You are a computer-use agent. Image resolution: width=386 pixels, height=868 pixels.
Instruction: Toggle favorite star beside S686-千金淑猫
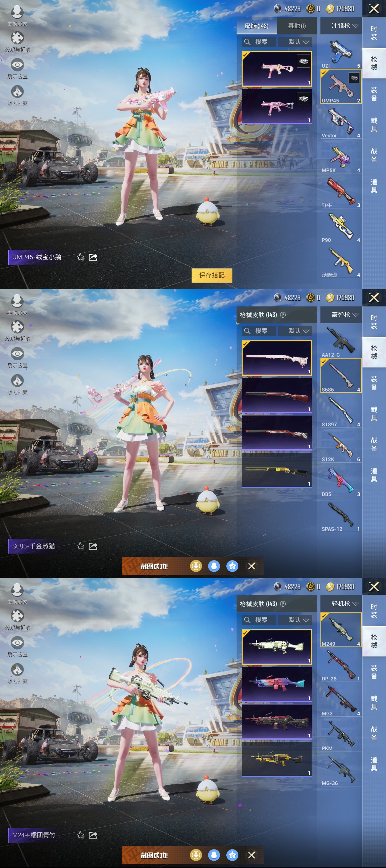(x=80, y=546)
